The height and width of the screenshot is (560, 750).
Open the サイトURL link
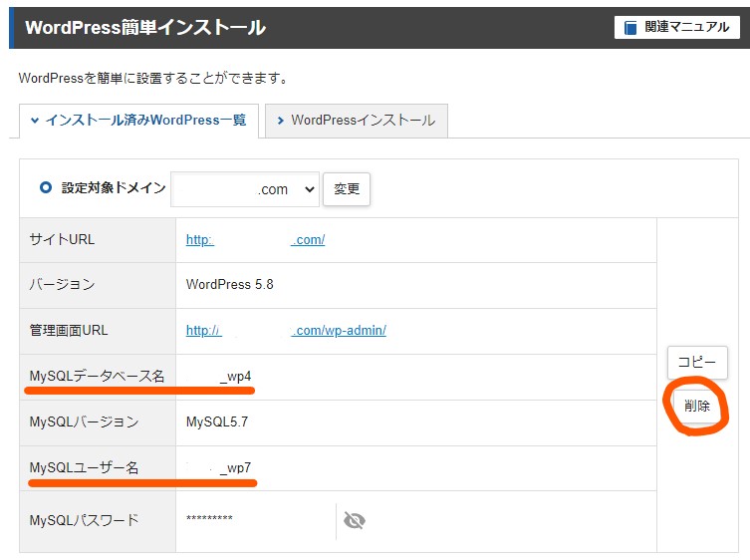pos(255,240)
